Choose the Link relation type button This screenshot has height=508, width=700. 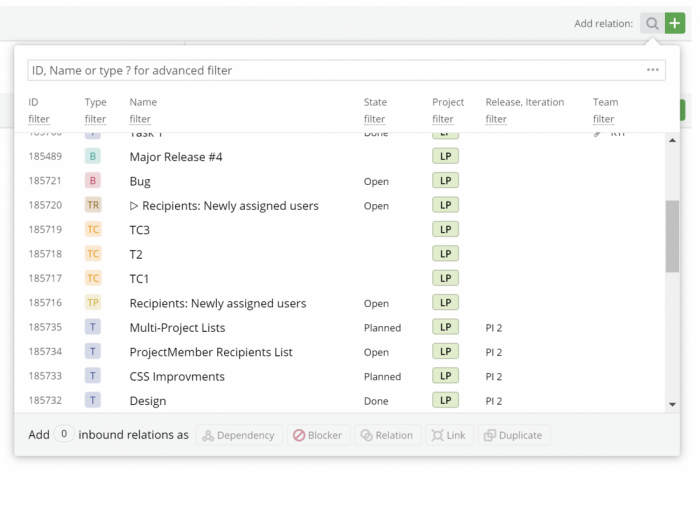coord(449,435)
